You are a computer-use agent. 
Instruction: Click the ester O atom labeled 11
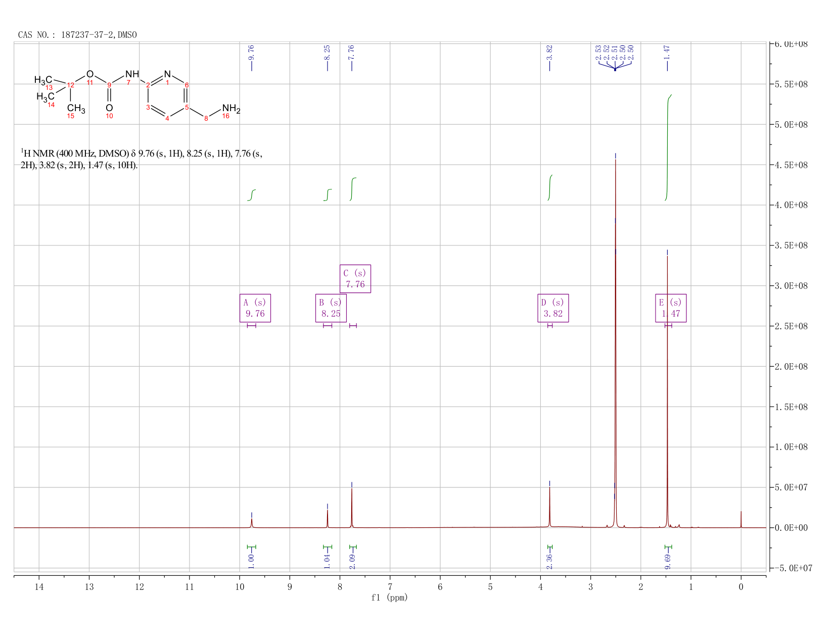[x=89, y=75]
